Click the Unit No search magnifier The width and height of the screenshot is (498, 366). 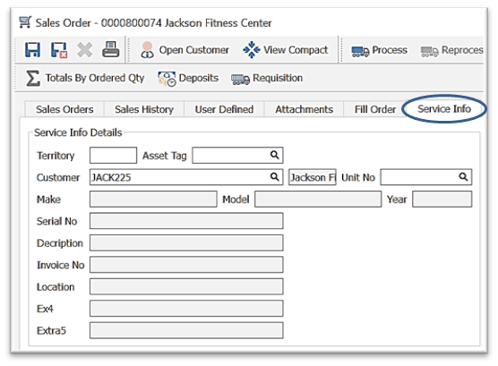pos(463,177)
